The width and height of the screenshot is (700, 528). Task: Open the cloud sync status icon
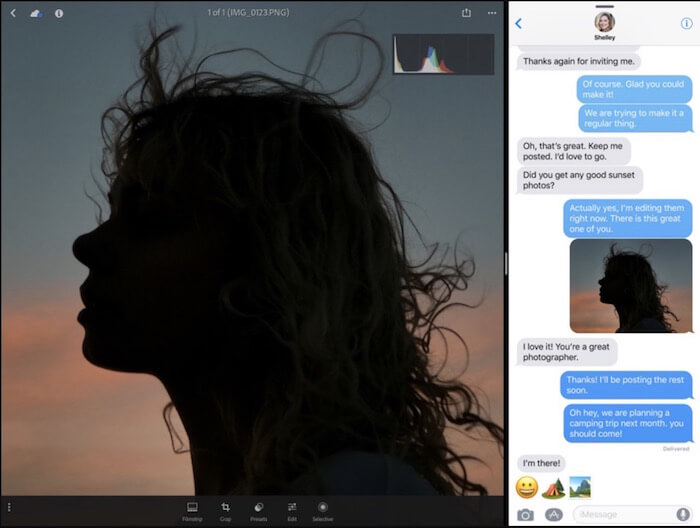point(36,14)
